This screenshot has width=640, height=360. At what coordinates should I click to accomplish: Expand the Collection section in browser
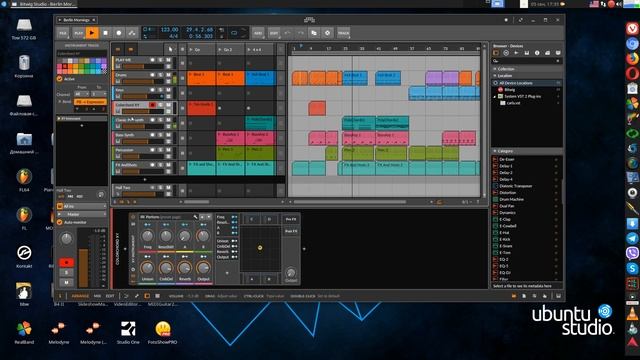pyautogui.click(x=496, y=69)
